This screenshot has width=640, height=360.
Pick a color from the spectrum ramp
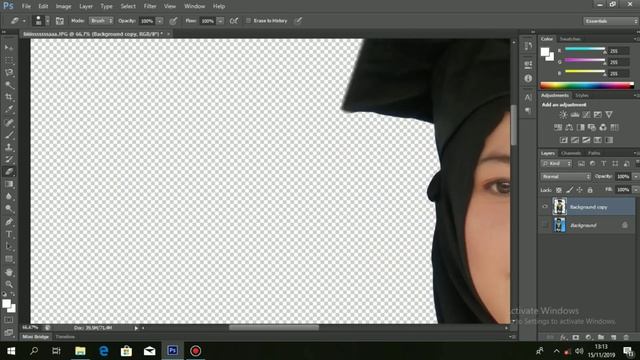point(587,85)
